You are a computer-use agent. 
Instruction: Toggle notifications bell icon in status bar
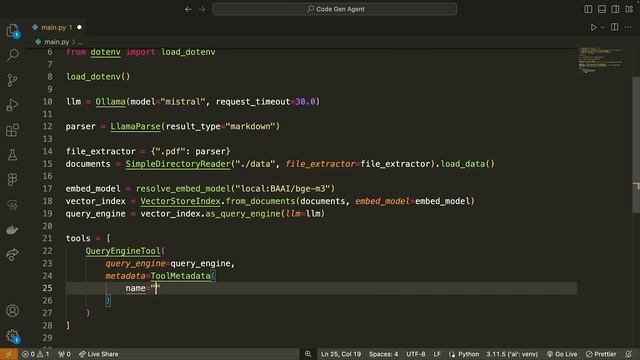pos(629,354)
